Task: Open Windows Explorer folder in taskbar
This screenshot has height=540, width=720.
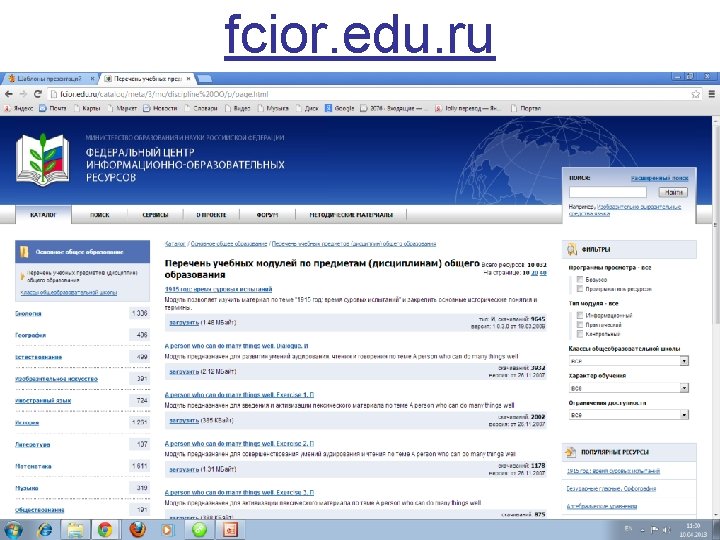Action: (75, 530)
